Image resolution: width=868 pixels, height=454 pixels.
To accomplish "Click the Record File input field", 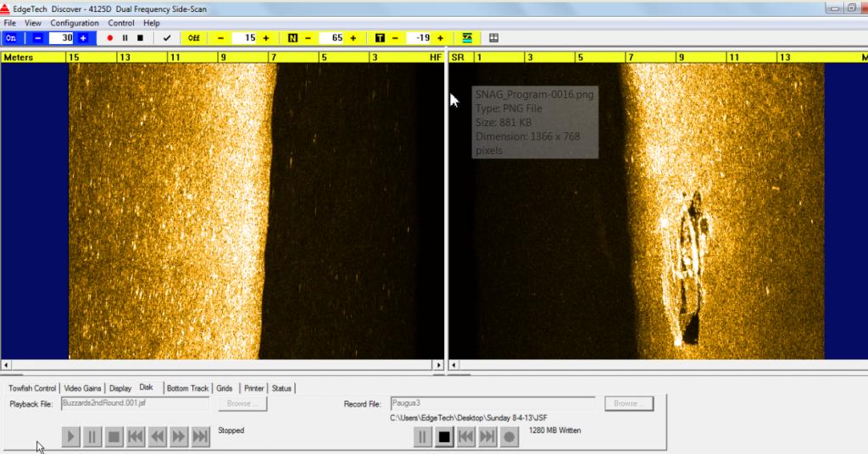I will (492, 404).
